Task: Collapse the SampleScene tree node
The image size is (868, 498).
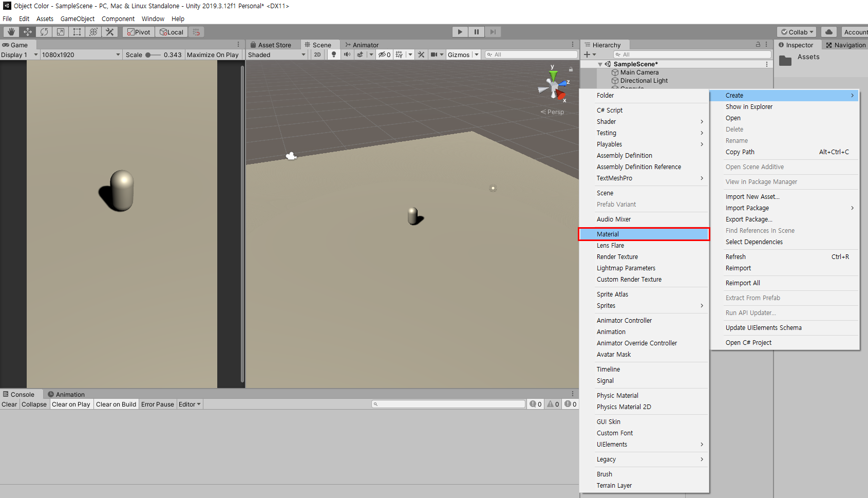Action: [x=600, y=64]
